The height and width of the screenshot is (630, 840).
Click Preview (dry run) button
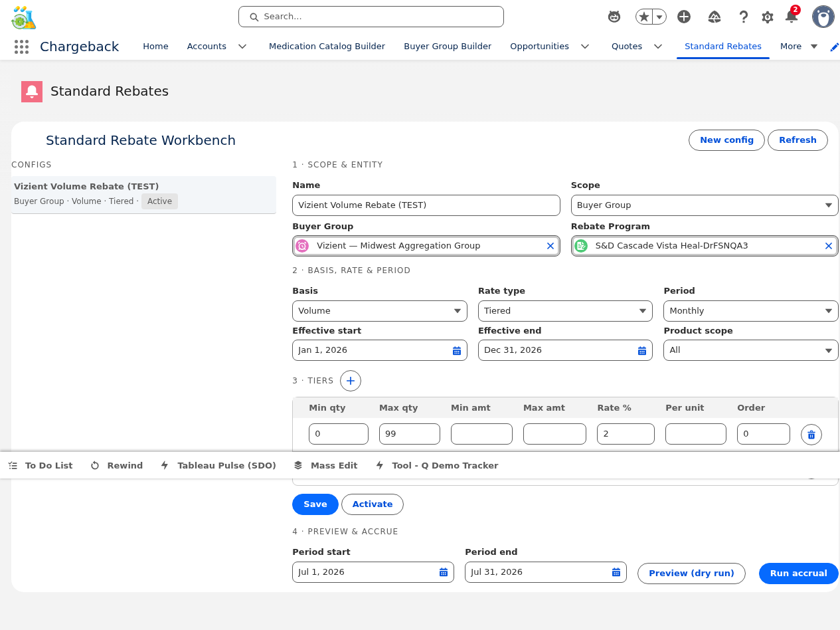point(691,574)
